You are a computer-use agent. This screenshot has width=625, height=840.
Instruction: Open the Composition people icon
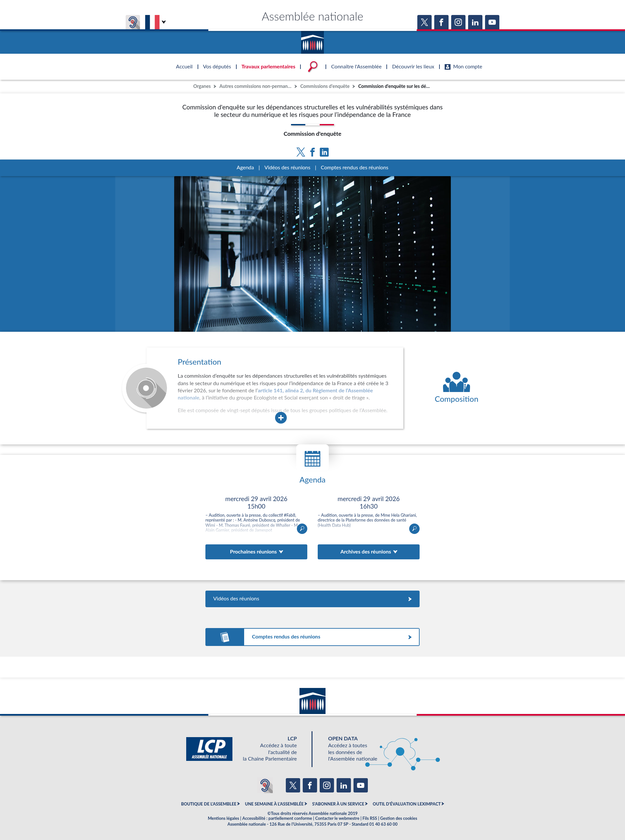(x=456, y=382)
